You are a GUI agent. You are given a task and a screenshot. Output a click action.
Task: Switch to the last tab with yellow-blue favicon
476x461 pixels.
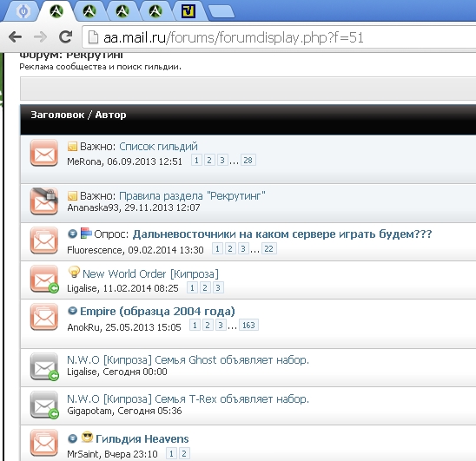[188, 11]
